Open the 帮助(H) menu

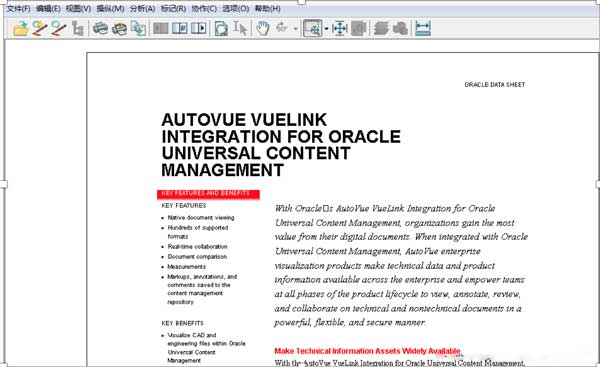267,8
